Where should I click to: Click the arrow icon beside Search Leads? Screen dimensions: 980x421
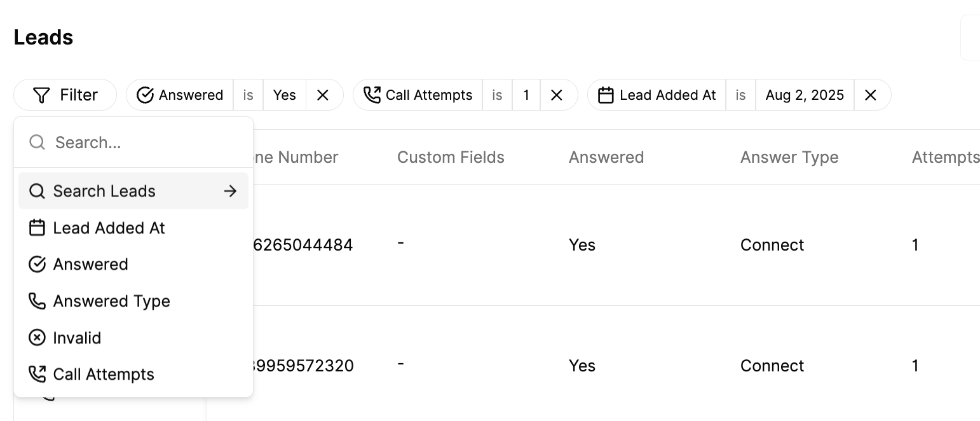coord(230,191)
